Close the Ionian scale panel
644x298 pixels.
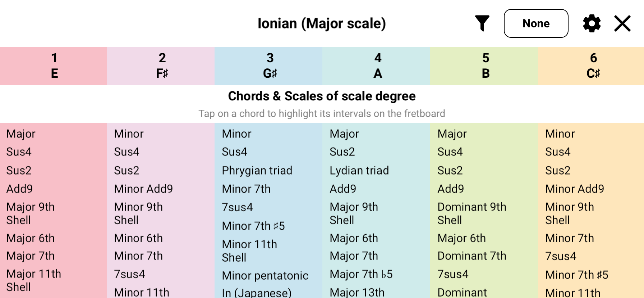click(x=622, y=23)
